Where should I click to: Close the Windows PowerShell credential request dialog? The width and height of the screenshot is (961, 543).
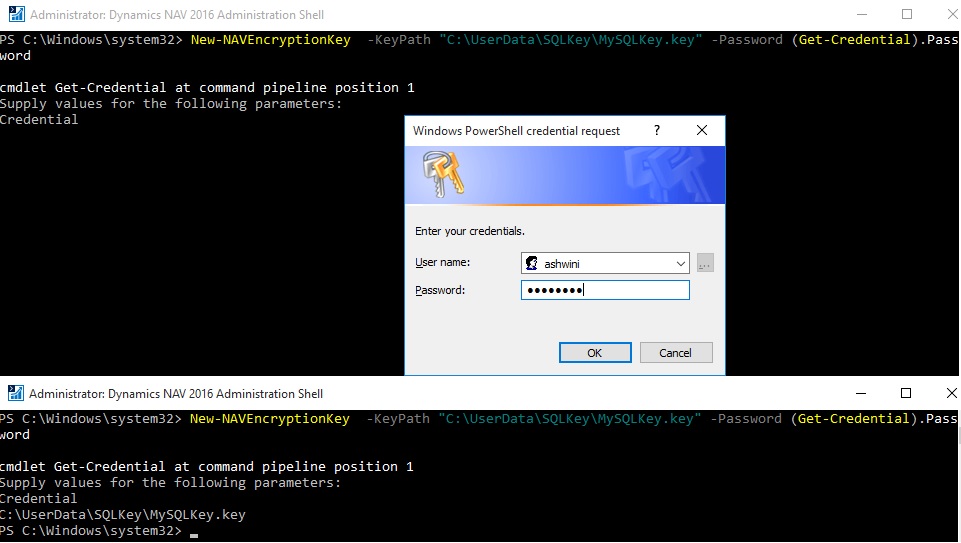pos(702,130)
